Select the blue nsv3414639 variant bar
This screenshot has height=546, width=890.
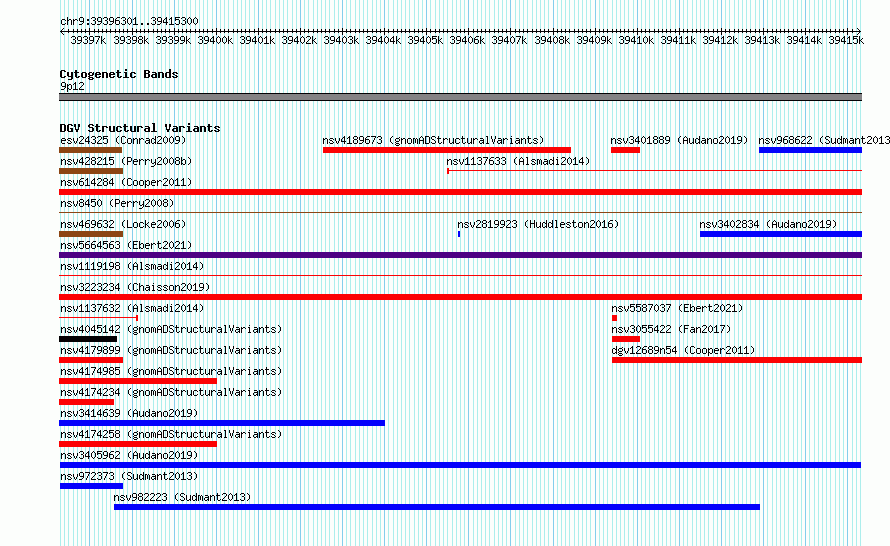click(222, 423)
